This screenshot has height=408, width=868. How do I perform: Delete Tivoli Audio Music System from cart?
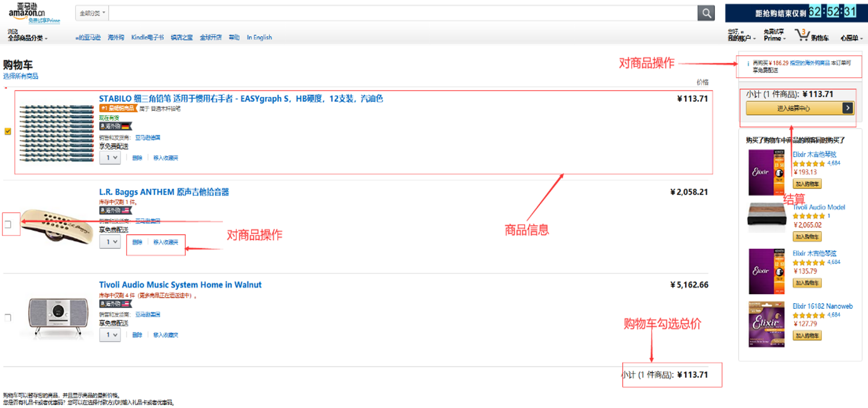(x=137, y=335)
